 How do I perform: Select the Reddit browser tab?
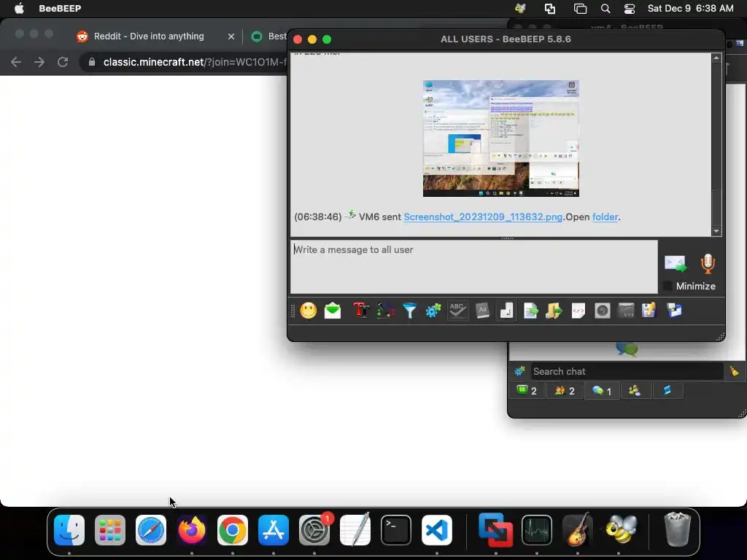tap(149, 36)
